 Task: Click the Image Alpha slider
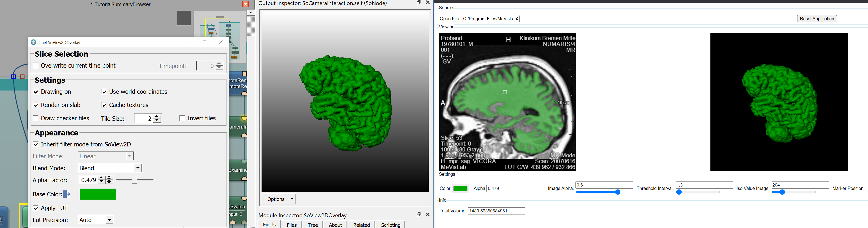click(x=598, y=192)
